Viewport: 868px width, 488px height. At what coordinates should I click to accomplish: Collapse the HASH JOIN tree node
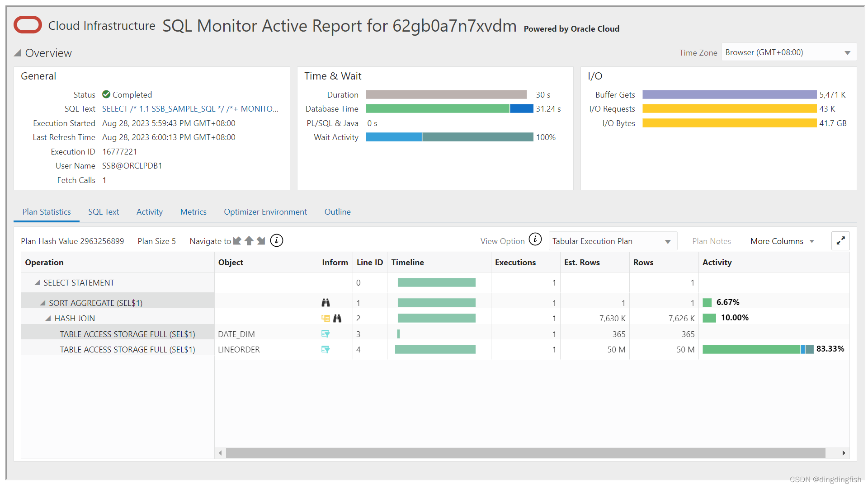(48, 319)
